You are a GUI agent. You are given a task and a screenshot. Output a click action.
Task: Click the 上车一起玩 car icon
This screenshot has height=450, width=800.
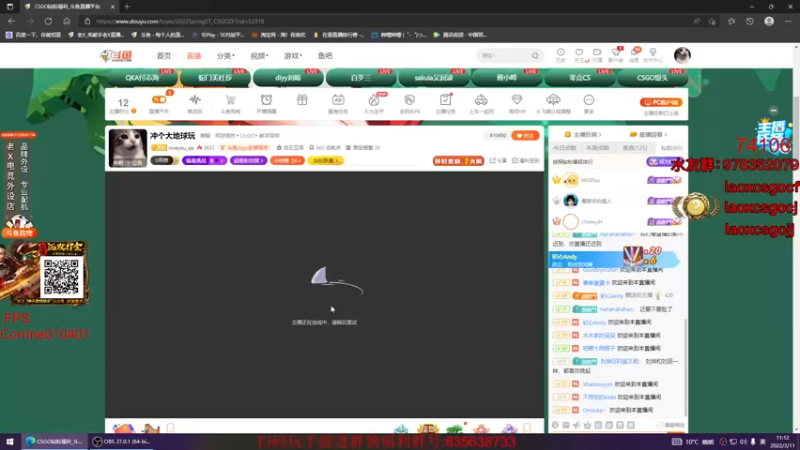coord(481,100)
